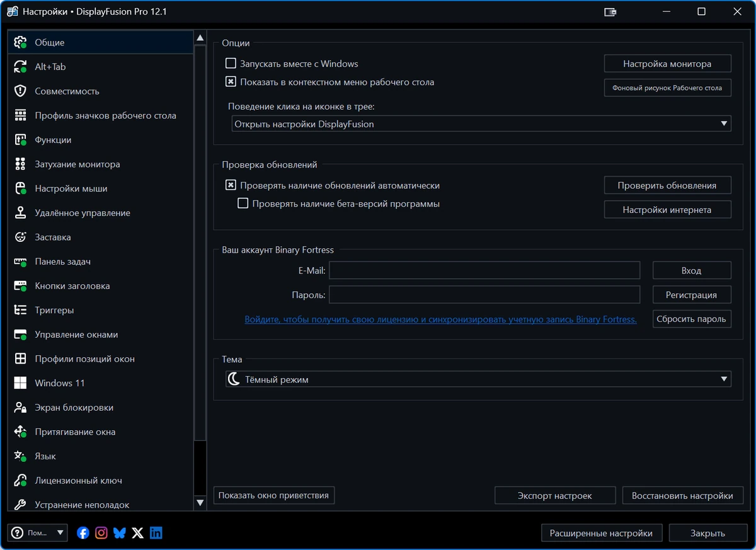The image size is (756, 550).
Task: Open the LinkedIn icon
Action: 156,533
